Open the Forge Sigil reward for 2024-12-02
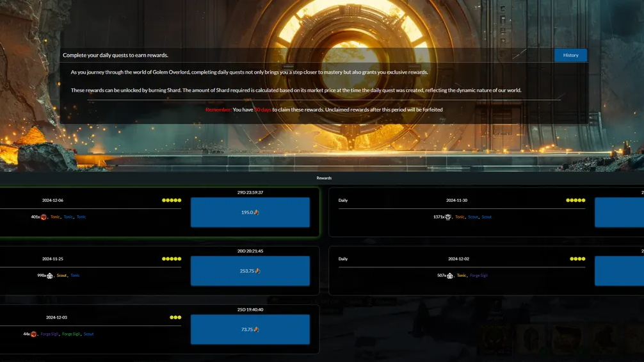 [x=479, y=276]
